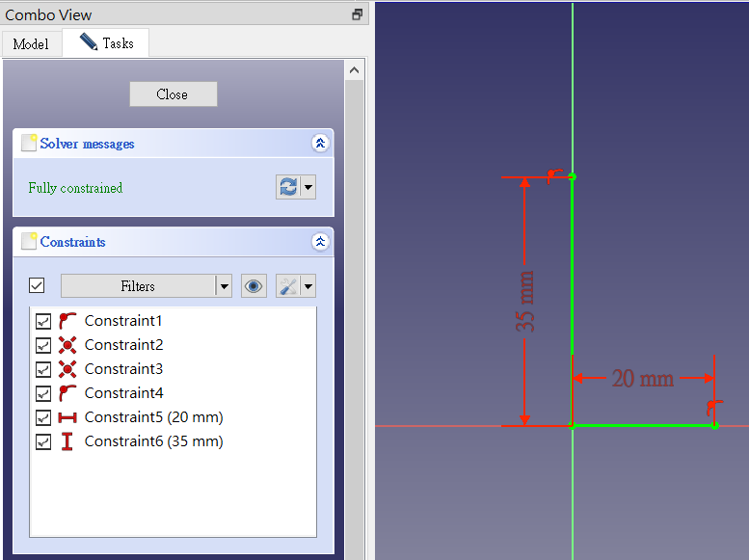Screen dimensions: 749x560
Task: Click Constraint5 horizontal distance icon
Action: 67,417
